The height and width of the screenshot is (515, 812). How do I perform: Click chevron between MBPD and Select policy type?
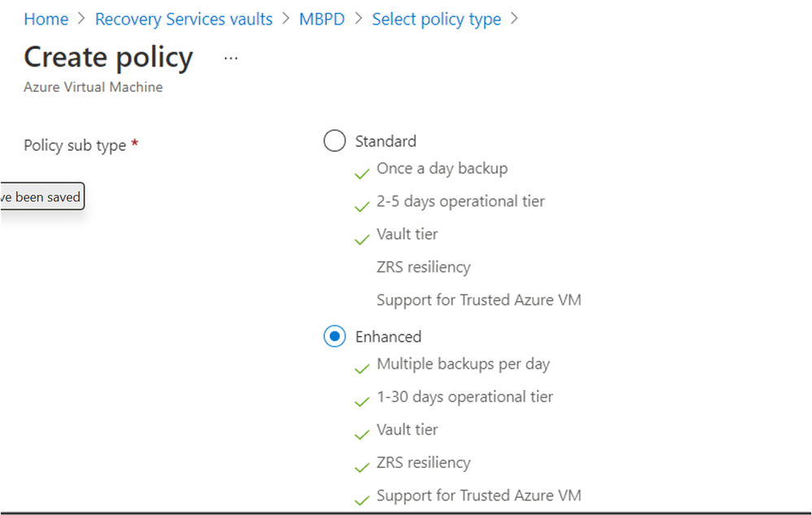coord(358,19)
